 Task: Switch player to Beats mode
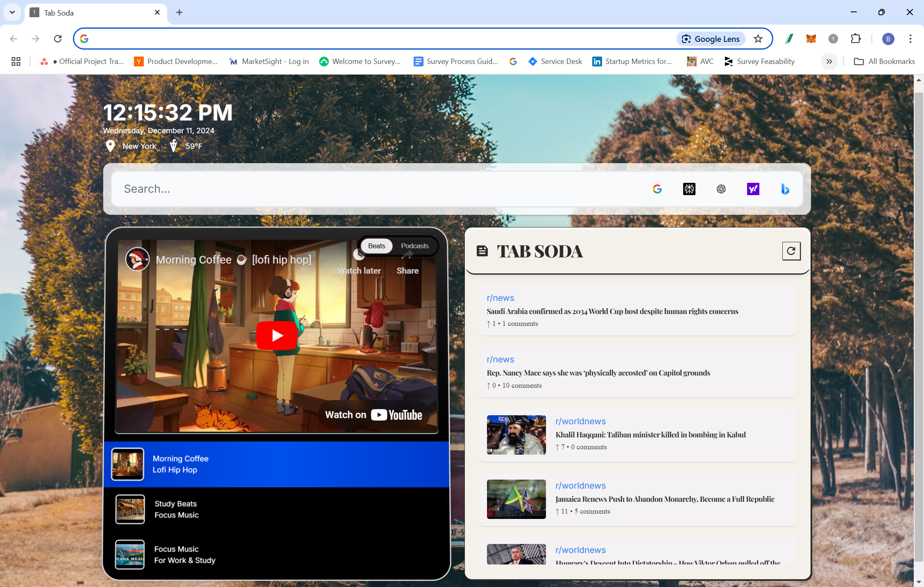click(376, 246)
